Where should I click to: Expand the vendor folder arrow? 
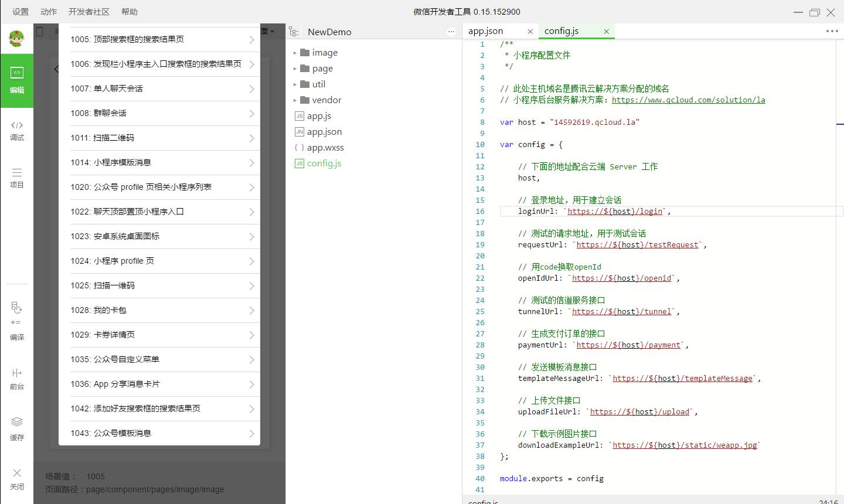295,100
